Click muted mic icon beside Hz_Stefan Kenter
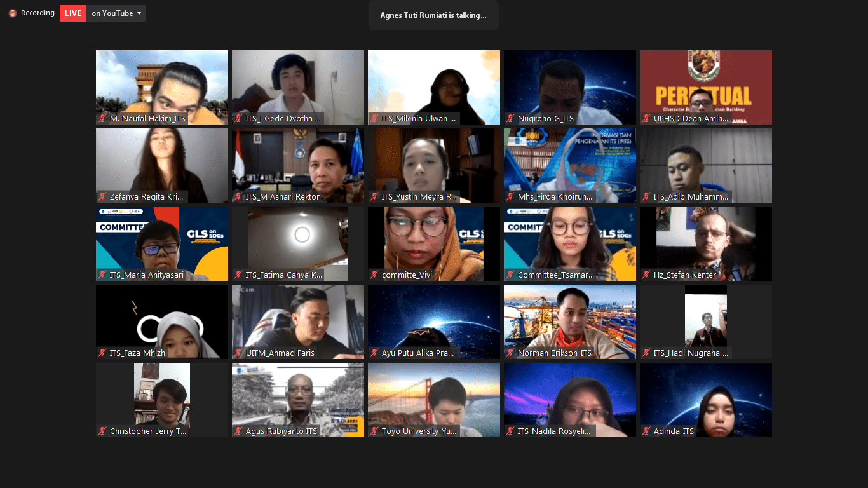This screenshot has height=488, width=868. [x=646, y=275]
